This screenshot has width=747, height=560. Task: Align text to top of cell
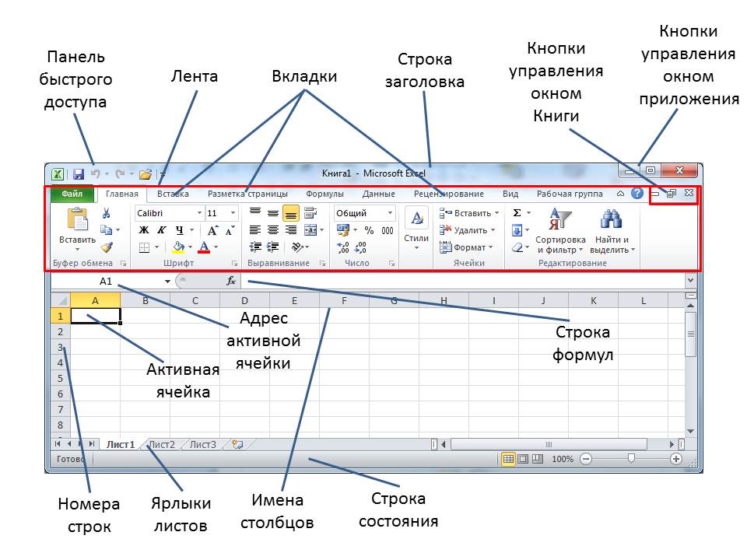click(255, 212)
